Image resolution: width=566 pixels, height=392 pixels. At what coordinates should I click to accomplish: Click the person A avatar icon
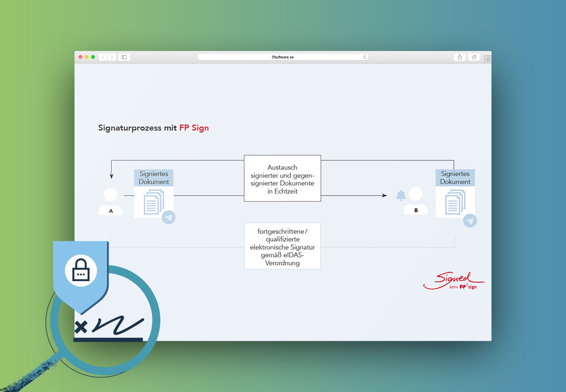[111, 201]
